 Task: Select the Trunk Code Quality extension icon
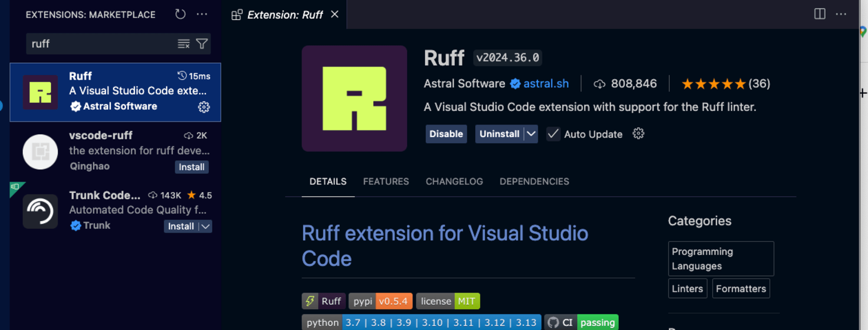[40, 211]
